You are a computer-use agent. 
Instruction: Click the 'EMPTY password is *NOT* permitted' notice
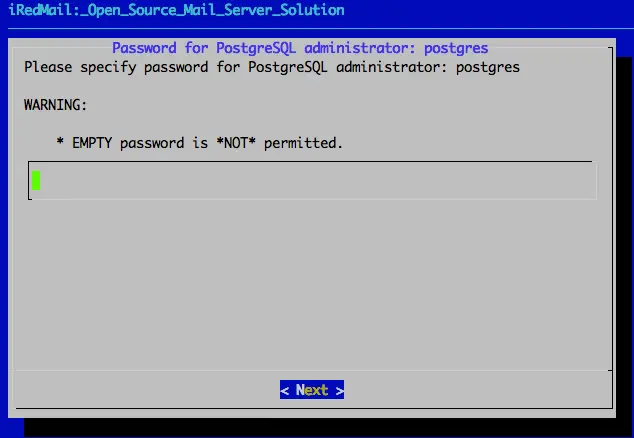pos(199,143)
